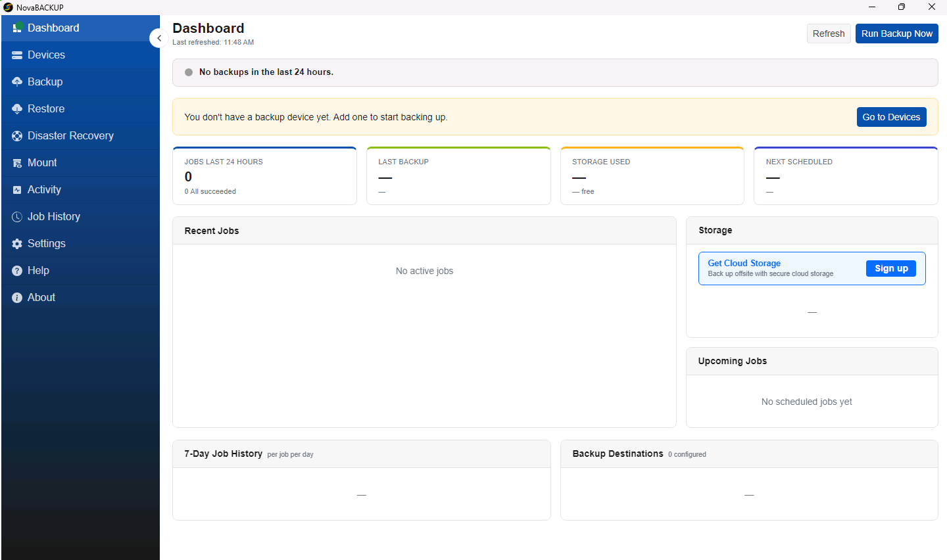Collapse the sidebar with chevron arrow
The image size is (947, 560).
click(158, 38)
